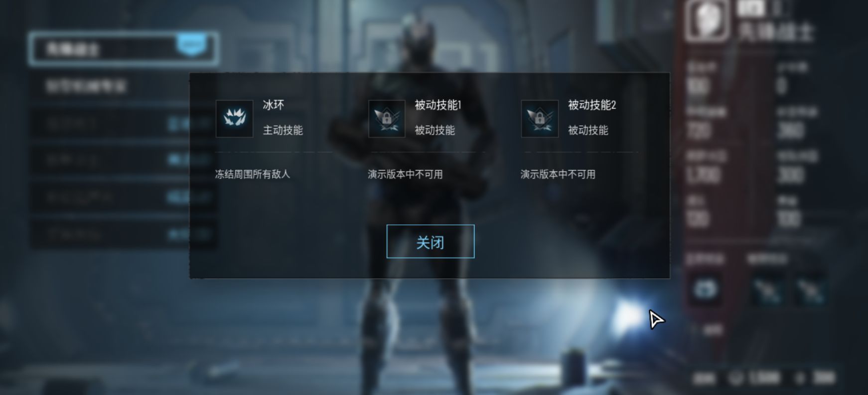Click the 冰环 skill title text
Screen dimensions: 868x395
274,105
